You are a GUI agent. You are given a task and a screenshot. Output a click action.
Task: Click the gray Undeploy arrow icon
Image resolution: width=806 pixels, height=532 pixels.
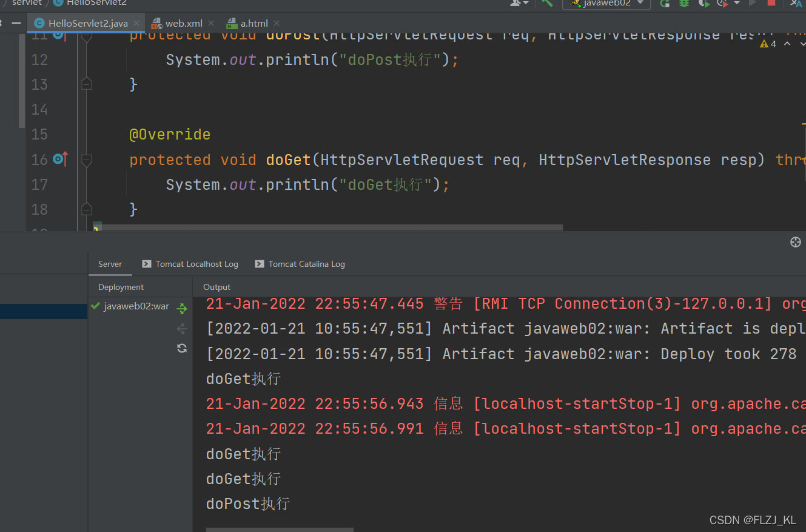(x=181, y=328)
